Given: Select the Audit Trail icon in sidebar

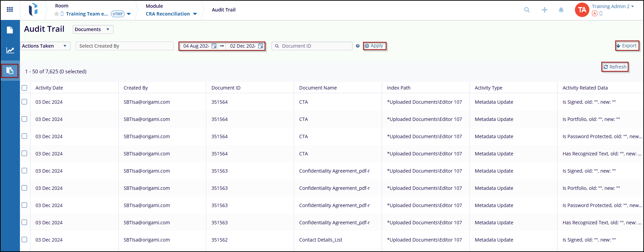Looking at the screenshot, I should pyautogui.click(x=10, y=71).
